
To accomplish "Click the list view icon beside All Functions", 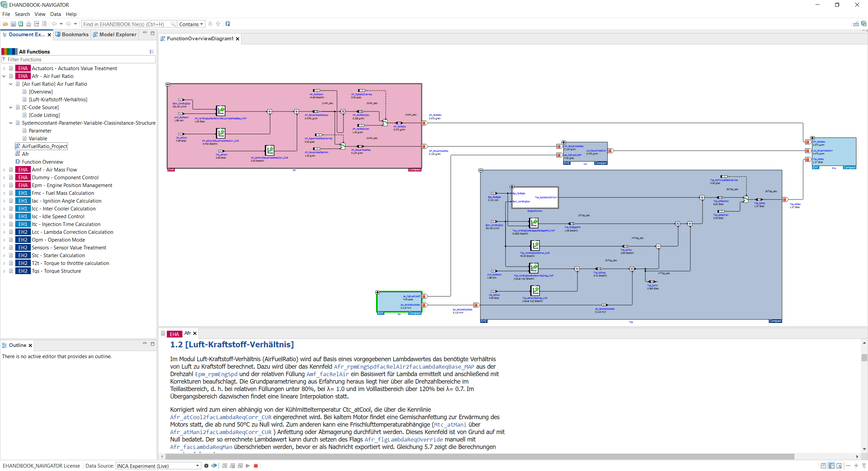I will 152,52.
